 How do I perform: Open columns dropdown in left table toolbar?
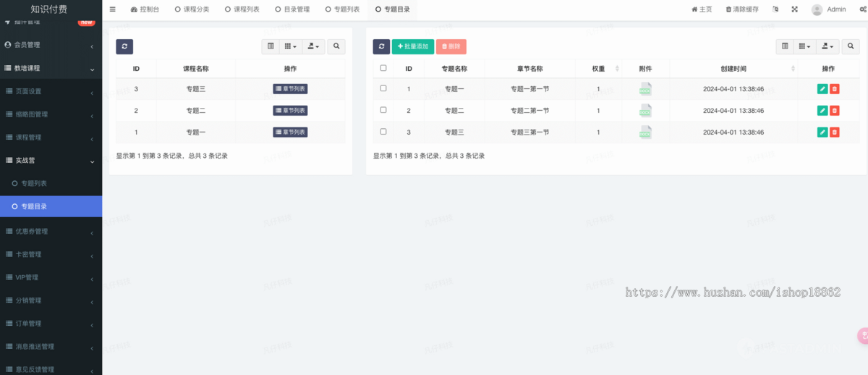(290, 46)
